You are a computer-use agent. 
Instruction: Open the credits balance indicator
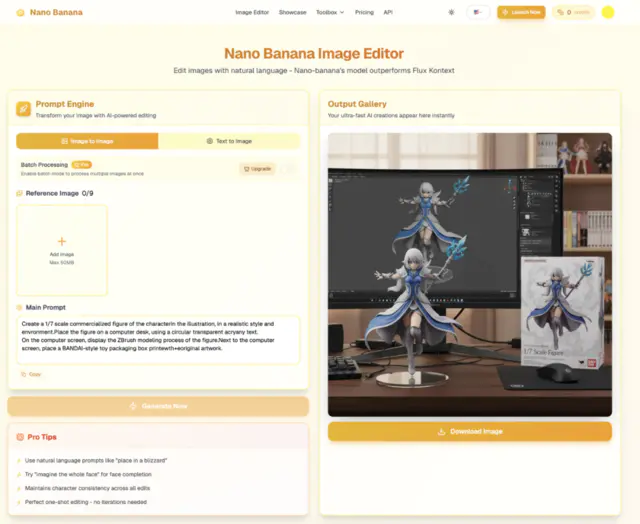pos(573,12)
